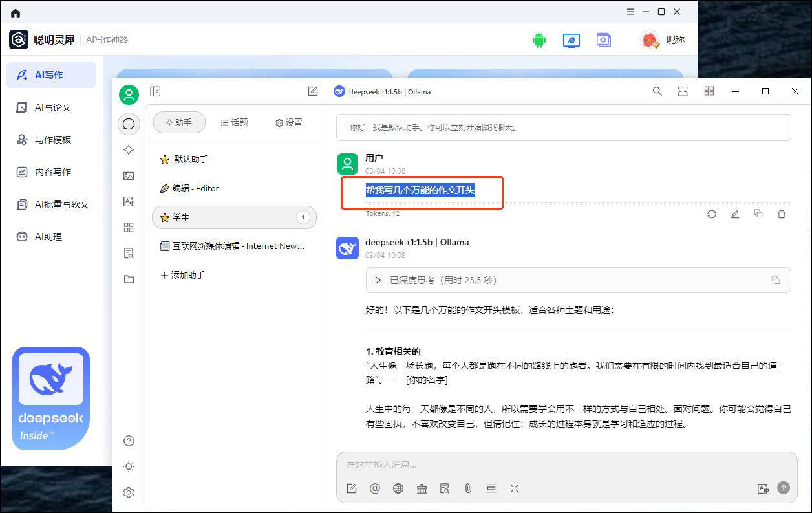Screen dimensions: 812x513
Task: Open 写作模板 in 聪明灵犀 window
Action: point(51,140)
